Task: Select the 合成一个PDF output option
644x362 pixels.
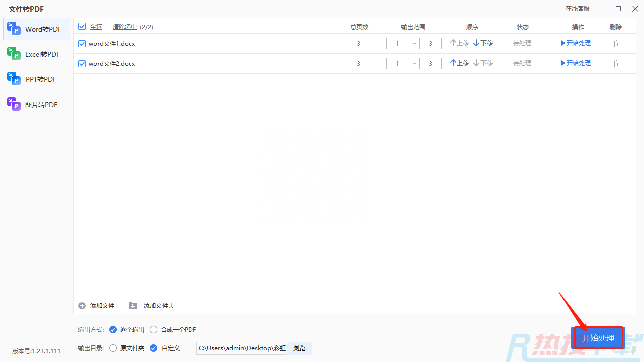Action: click(153, 329)
